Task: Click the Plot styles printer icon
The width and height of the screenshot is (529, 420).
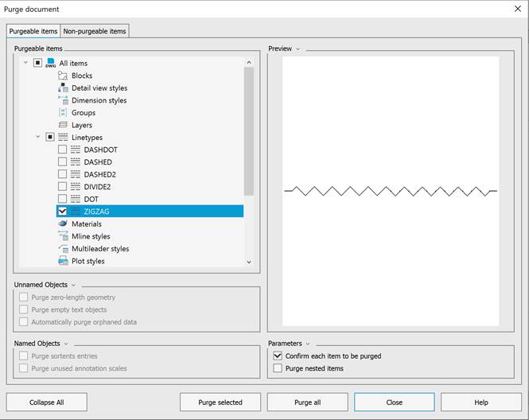Action: point(63,261)
